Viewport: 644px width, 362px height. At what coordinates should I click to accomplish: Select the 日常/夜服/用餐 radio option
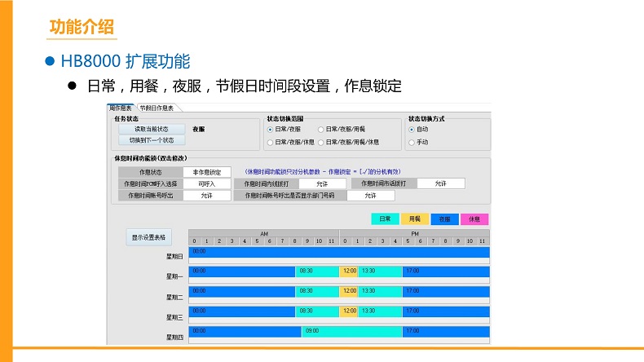[342, 129]
